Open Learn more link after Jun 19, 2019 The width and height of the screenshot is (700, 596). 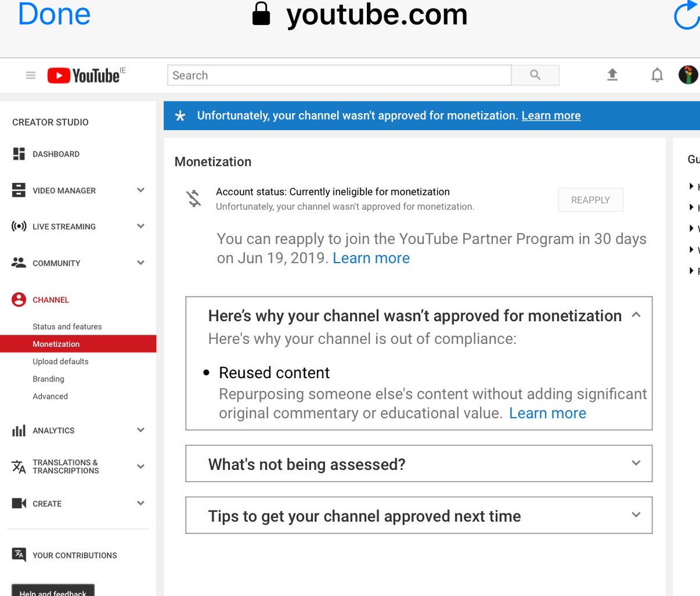click(x=371, y=258)
